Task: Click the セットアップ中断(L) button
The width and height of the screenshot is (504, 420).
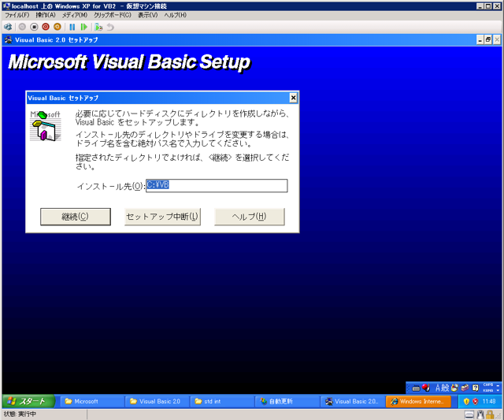Action: [x=162, y=217]
